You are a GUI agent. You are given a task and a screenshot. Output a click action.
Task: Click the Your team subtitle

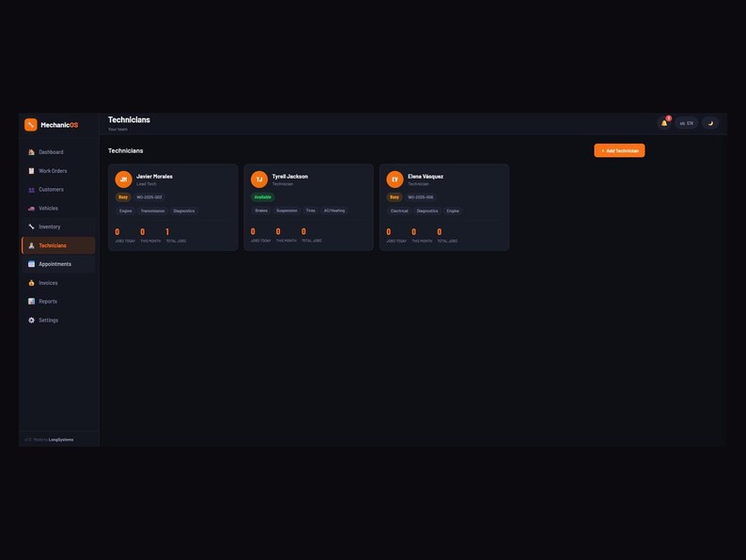tap(117, 130)
